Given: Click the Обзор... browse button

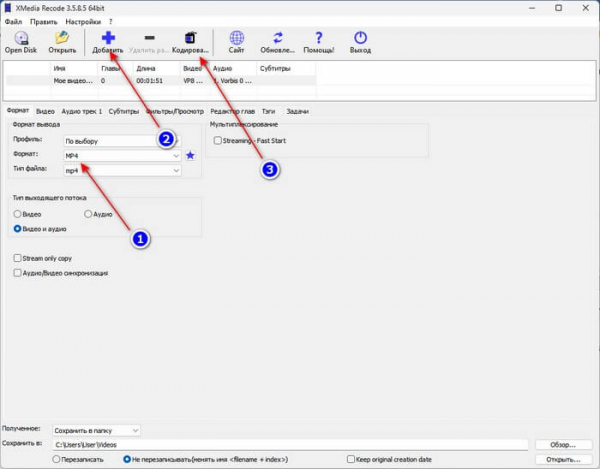Looking at the screenshot, I should click(x=563, y=445).
